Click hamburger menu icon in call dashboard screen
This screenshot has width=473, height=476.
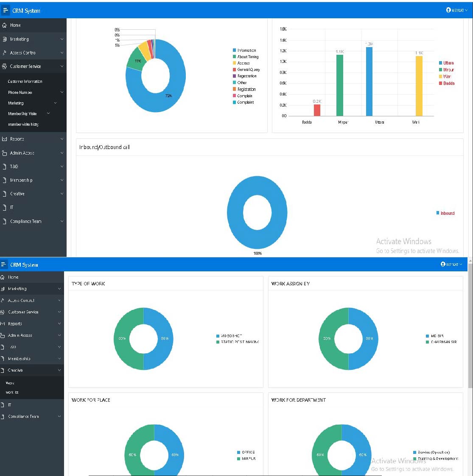point(5,10)
